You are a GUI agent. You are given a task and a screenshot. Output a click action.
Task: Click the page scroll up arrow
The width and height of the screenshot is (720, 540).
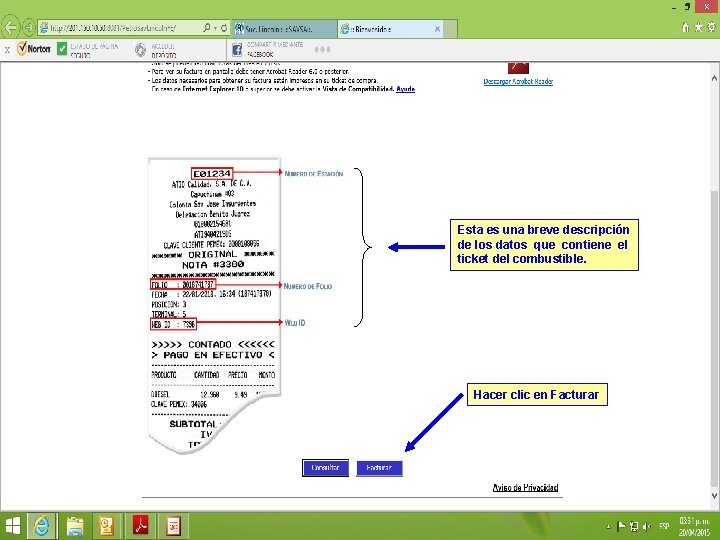click(714, 78)
